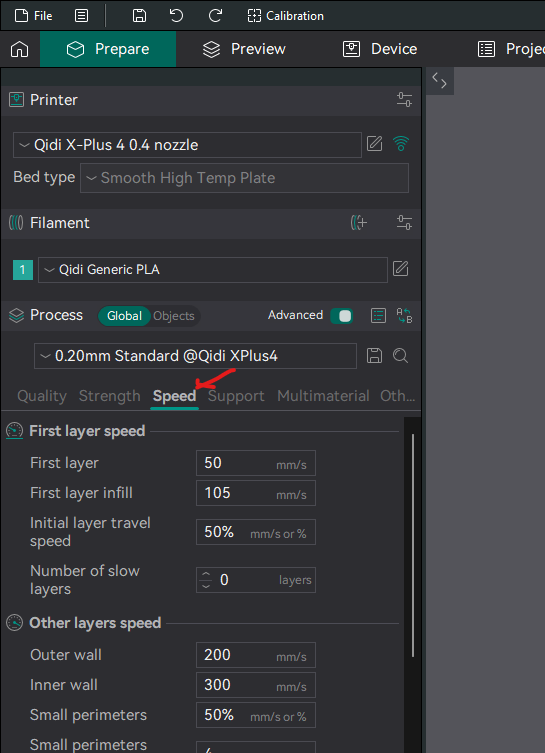Click the filament 1 color swatch
The image size is (545, 753).
[x=23, y=270]
